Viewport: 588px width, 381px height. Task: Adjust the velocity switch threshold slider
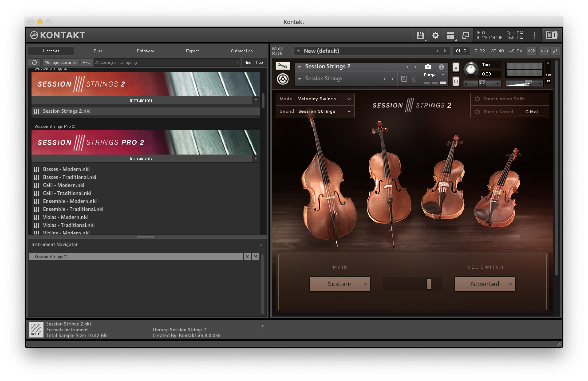coord(429,284)
